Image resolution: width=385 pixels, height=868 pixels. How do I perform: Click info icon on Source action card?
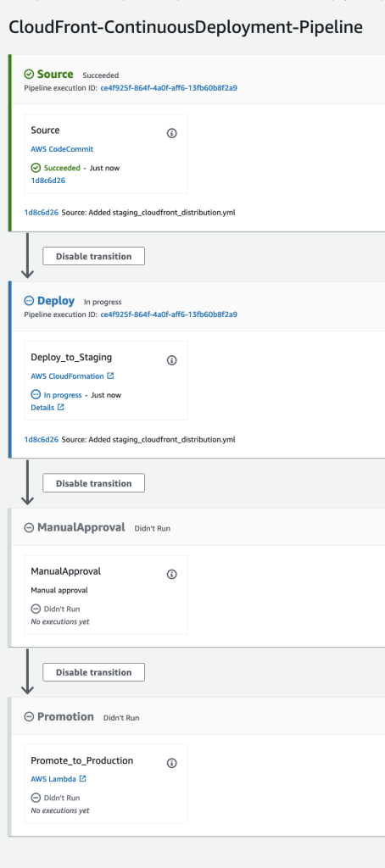point(172,133)
